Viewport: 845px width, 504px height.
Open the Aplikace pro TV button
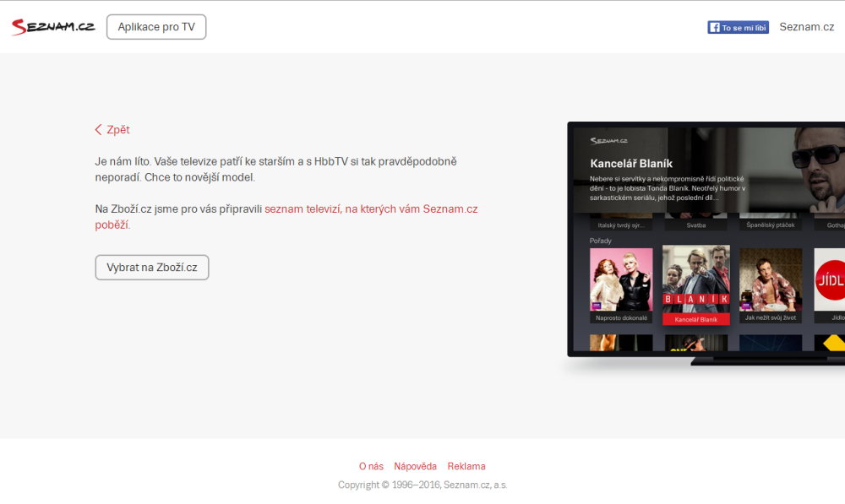(x=156, y=27)
